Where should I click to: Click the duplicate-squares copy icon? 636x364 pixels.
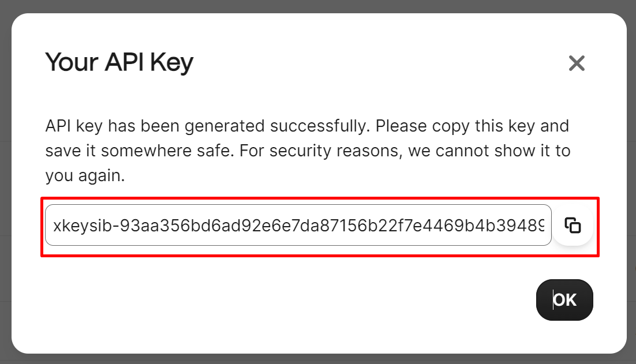tap(573, 226)
